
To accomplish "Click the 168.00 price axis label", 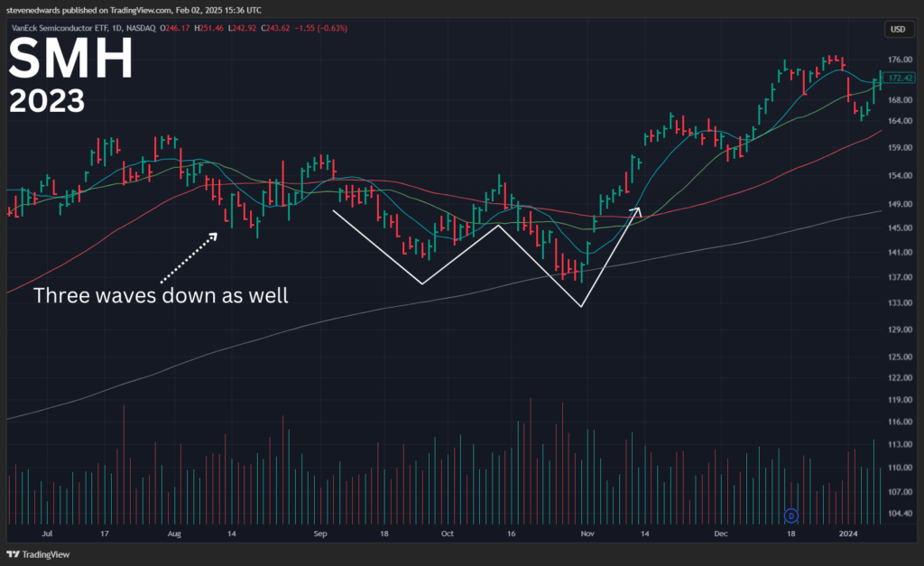I will [x=900, y=99].
